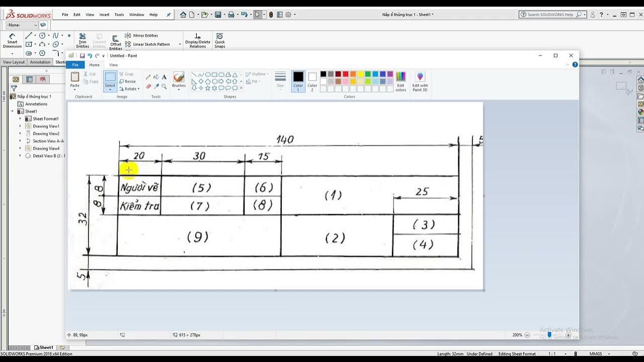Select Drawing View4 in the feature tree
The image size is (644, 362).
(42, 148)
